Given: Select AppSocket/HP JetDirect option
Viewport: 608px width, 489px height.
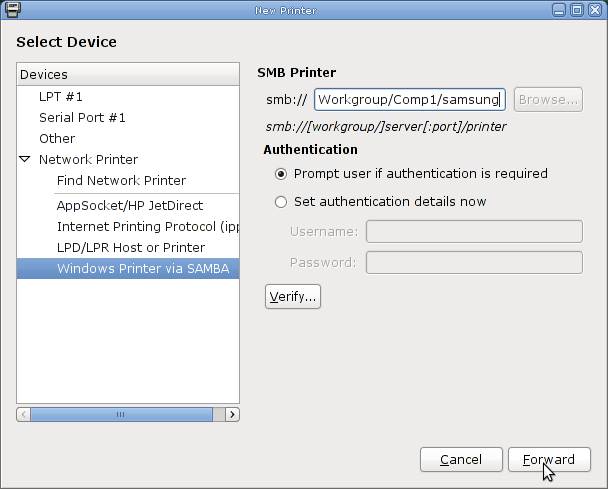Looking at the screenshot, I should click(x=128, y=206).
